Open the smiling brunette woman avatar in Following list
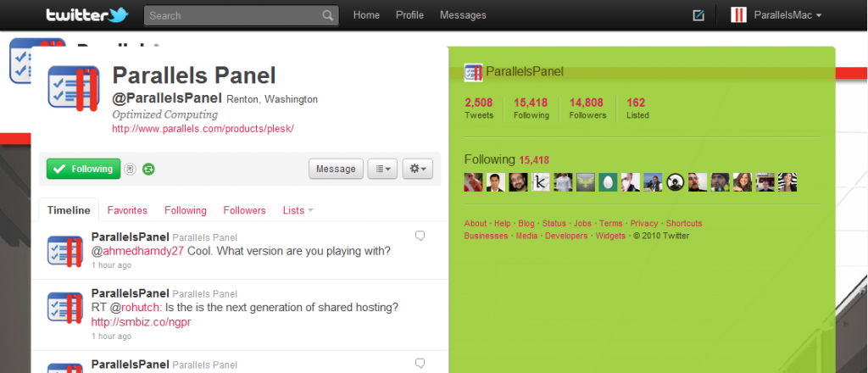The image size is (868, 373). click(x=743, y=182)
